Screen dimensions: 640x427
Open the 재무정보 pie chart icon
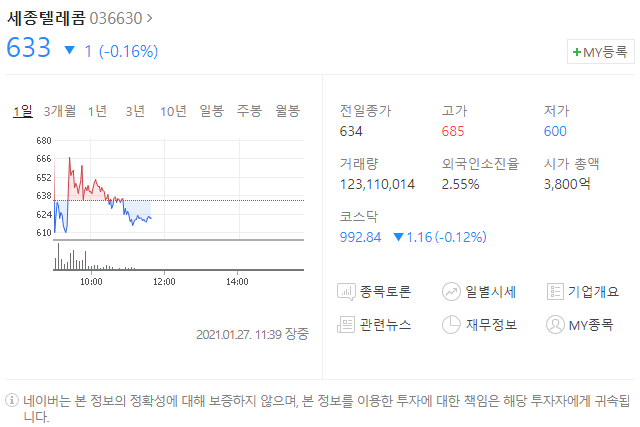point(451,325)
